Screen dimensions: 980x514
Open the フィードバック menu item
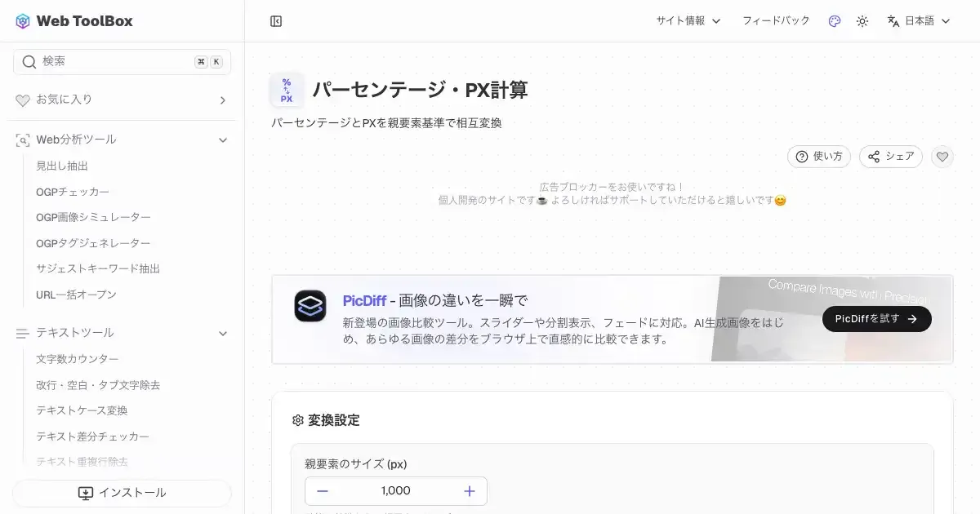[775, 21]
